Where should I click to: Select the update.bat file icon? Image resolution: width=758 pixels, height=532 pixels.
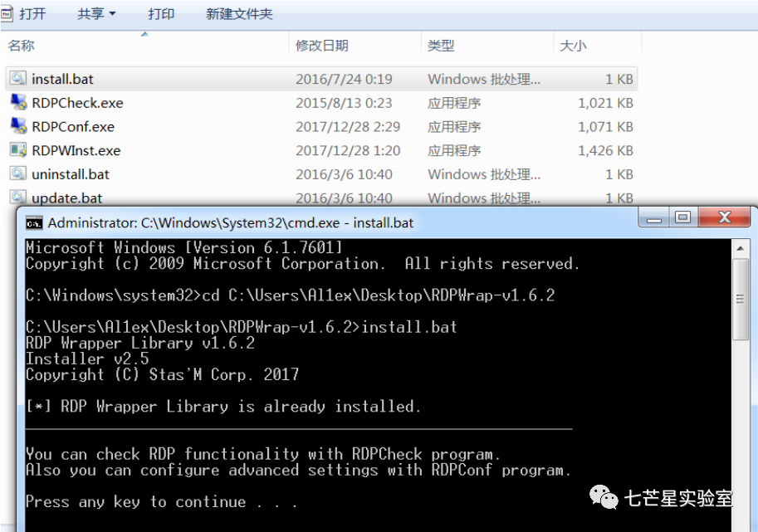point(17,198)
